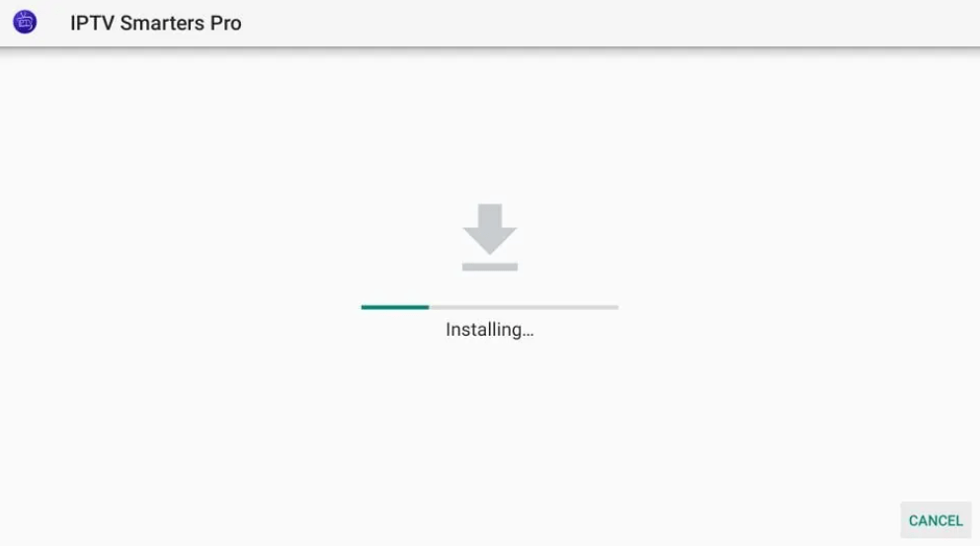Image resolution: width=980 pixels, height=546 pixels.
Task: Click the left start of the progress bar
Action: point(364,307)
